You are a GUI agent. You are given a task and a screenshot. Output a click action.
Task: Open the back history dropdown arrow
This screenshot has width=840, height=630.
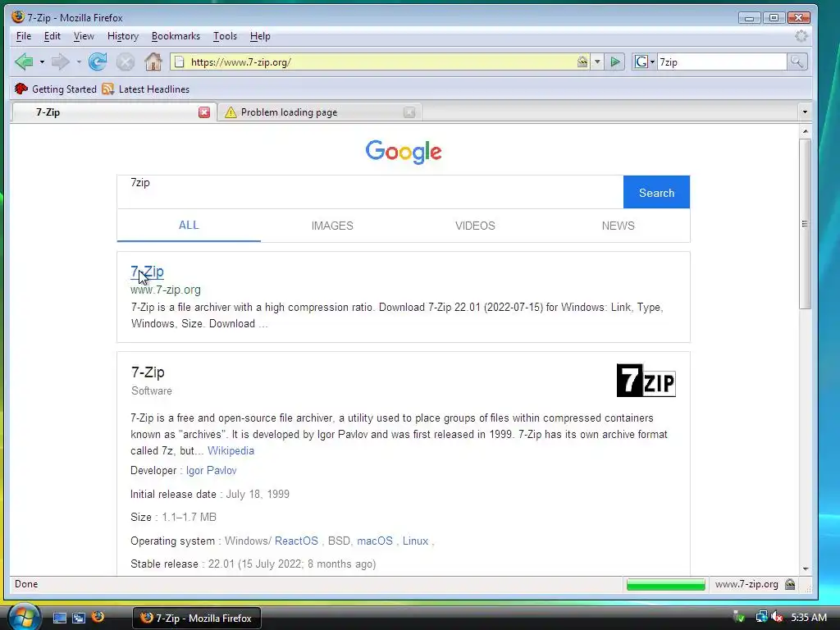coord(42,62)
